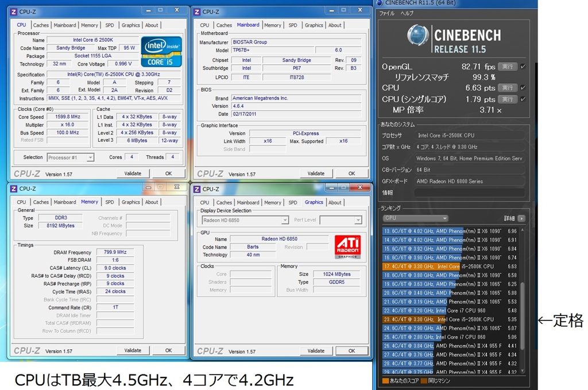The width and height of the screenshot is (588, 390).
Task: Click CPU-Z title icon of Memory window
Action: [x=14, y=188]
